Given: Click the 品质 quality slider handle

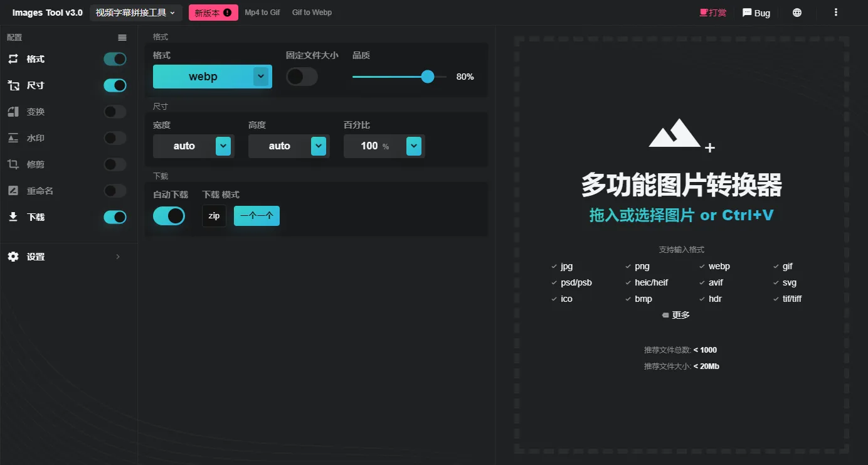Looking at the screenshot, I should 428,77.
